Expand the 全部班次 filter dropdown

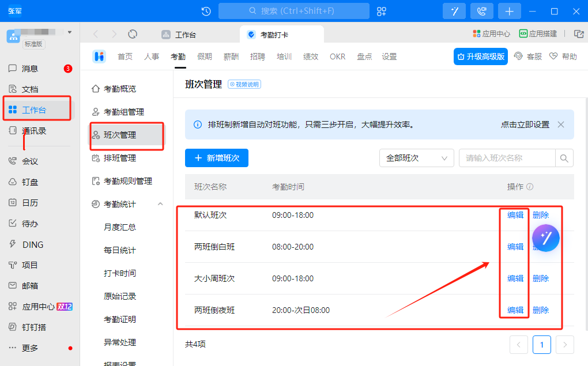(x=416, y=158)
